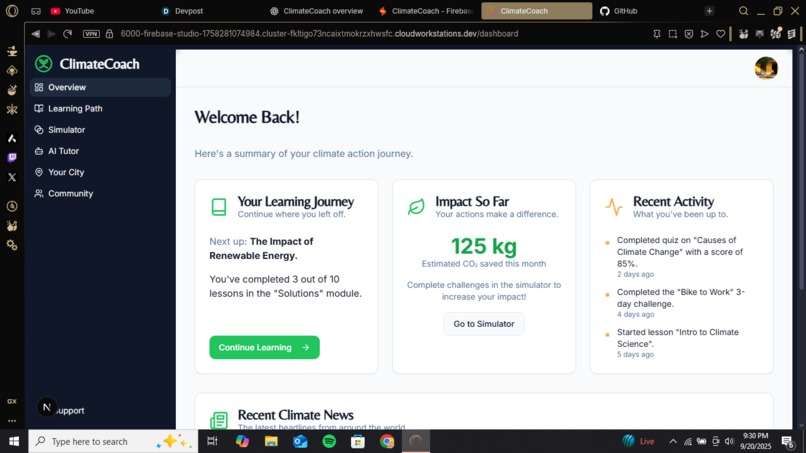Click the GX Control icon in Opera sidebar
806x453 pixels.
tap(12, 402)
